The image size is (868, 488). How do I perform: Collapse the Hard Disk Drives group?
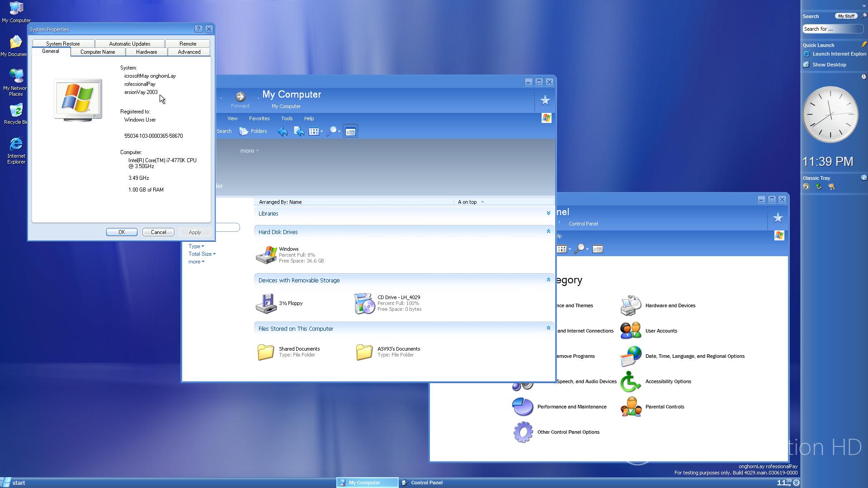point(548,232)
